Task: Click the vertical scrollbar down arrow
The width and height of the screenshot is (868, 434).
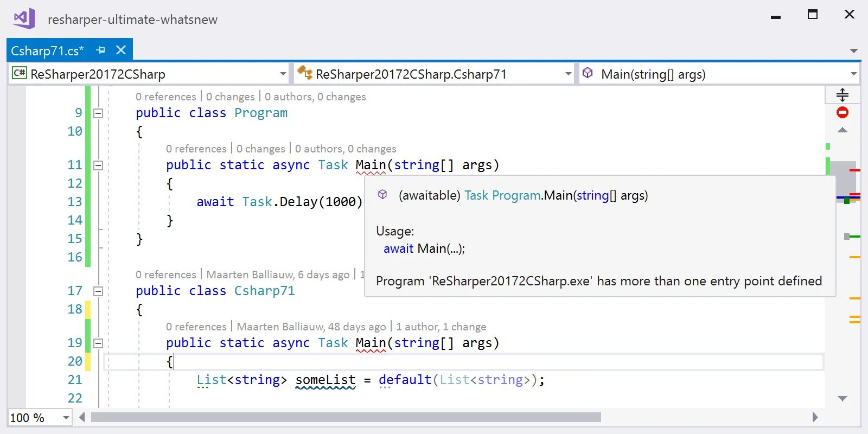Action: tap(843, 399)
